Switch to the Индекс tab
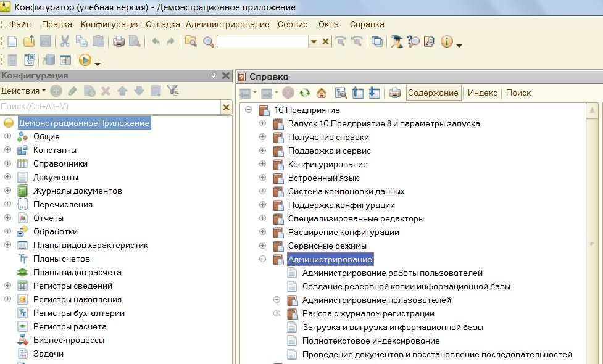603x364 pixels. point(482,93)
